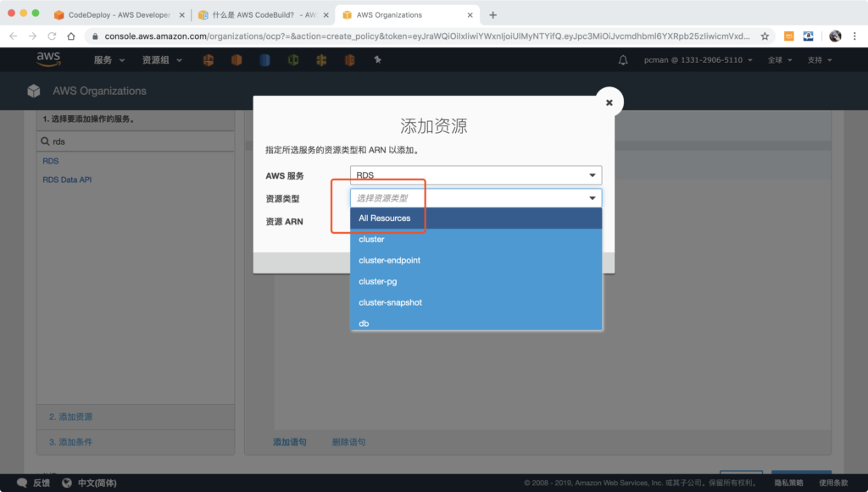Viewport: 868px width, 492px height.
Task: Reload the page
Action: 52,36
